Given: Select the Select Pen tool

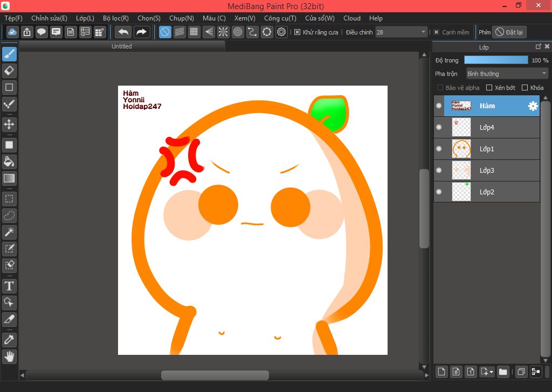Looking at the screenshot, I should 9,249.
